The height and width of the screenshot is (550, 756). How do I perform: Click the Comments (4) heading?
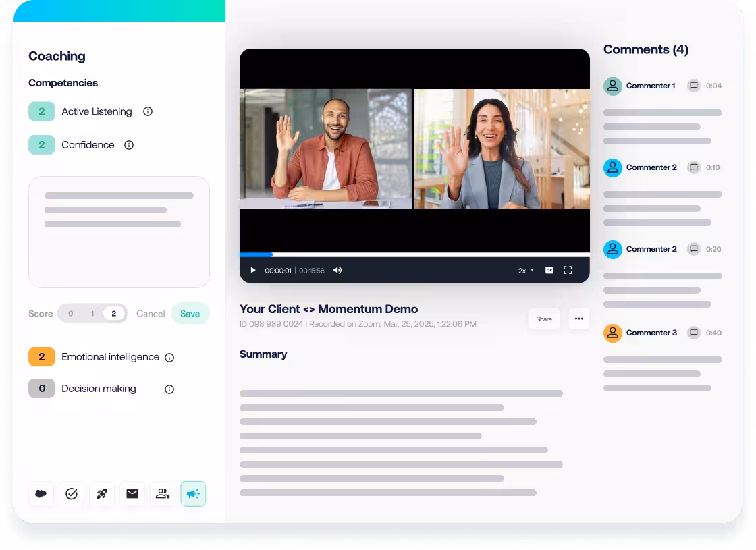[x=645, y=50]
